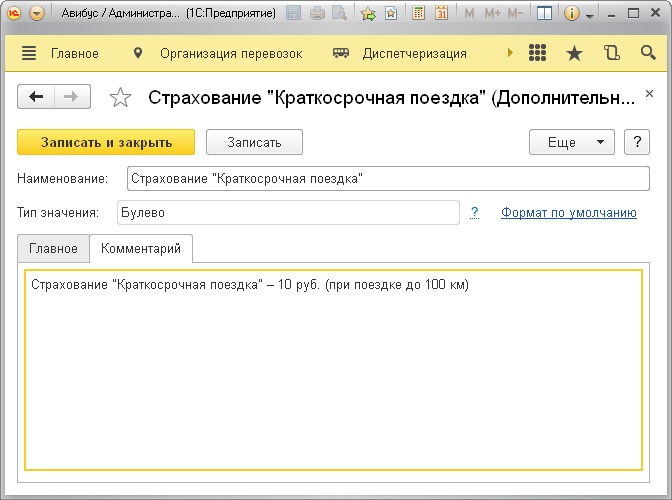The width and height of the screenshot is (672, 500).
Task: Switch to the Главное tab
Action: 53,248
